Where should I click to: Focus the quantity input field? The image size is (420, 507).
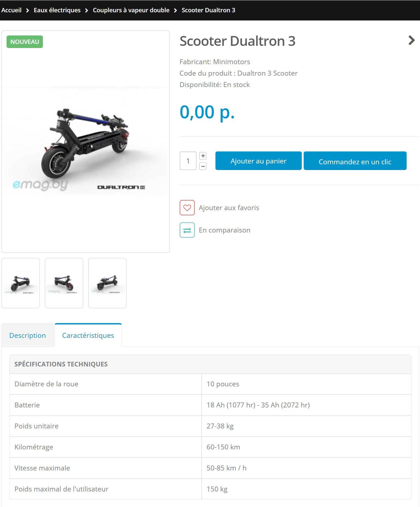click(188, 161)
